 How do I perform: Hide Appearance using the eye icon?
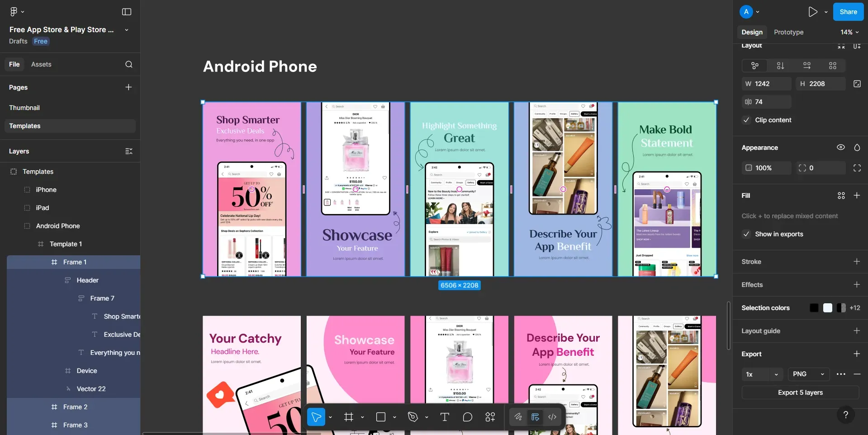click(841, 147)
